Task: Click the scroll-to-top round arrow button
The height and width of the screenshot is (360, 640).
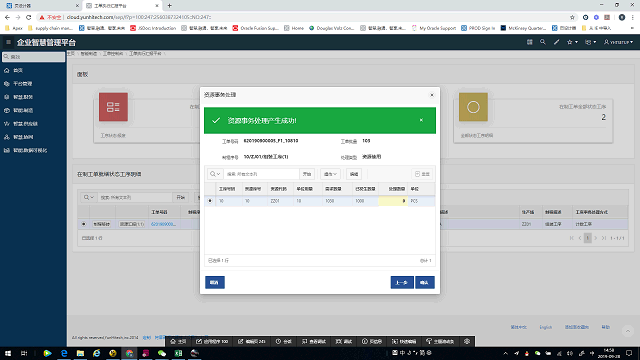Action: 628,331
